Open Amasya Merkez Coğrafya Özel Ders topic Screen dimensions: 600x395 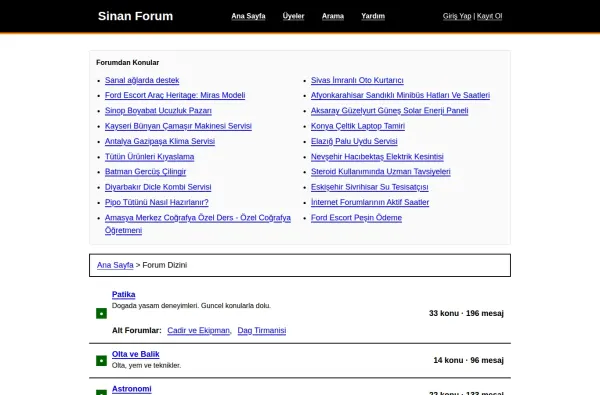[x=198, y=224]
